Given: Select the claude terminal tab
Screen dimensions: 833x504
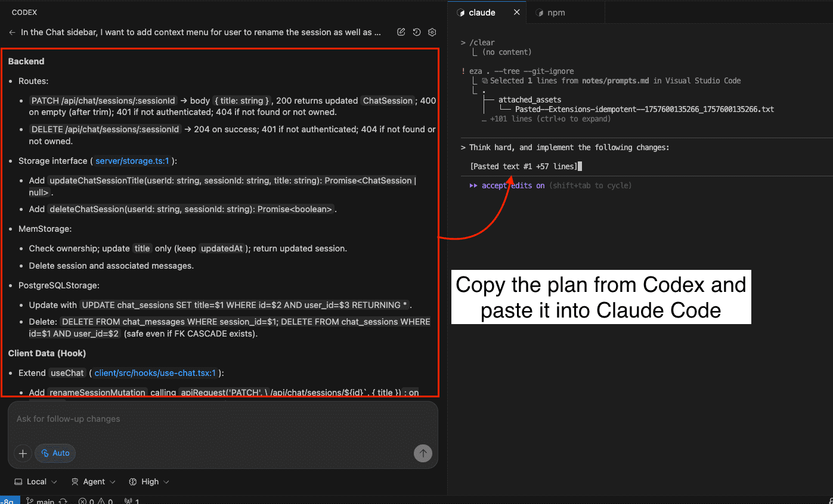Looking at the screenshot, I should click(483, 12).
